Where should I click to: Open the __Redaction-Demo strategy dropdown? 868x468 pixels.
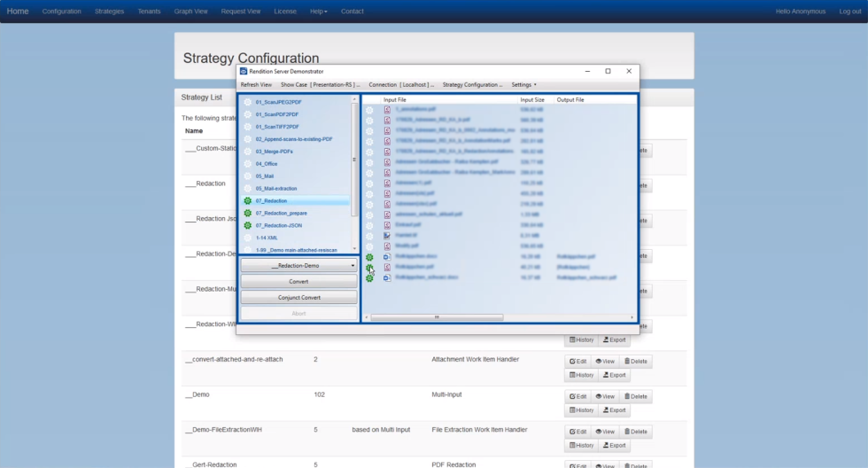[298, 265]
